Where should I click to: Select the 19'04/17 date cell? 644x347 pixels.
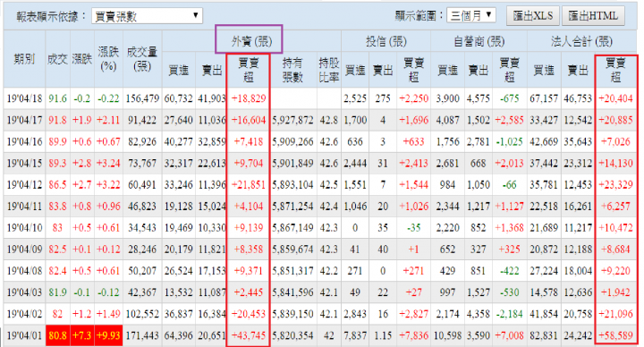coord(24,120)
